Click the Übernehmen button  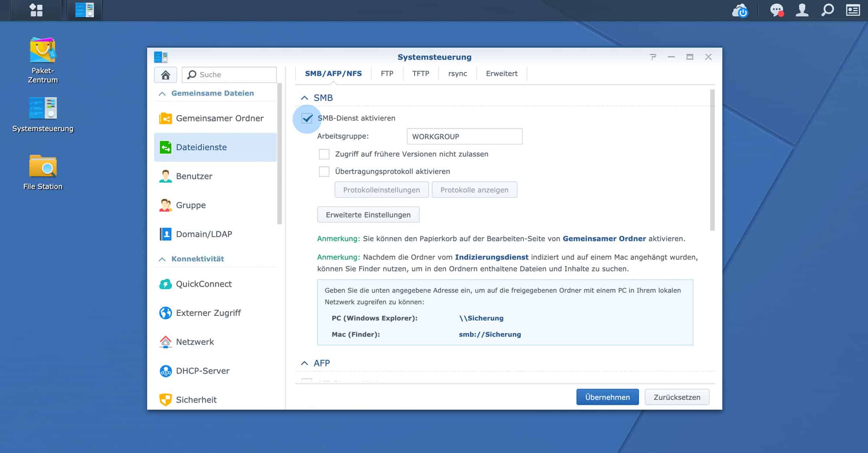[607, 397]
